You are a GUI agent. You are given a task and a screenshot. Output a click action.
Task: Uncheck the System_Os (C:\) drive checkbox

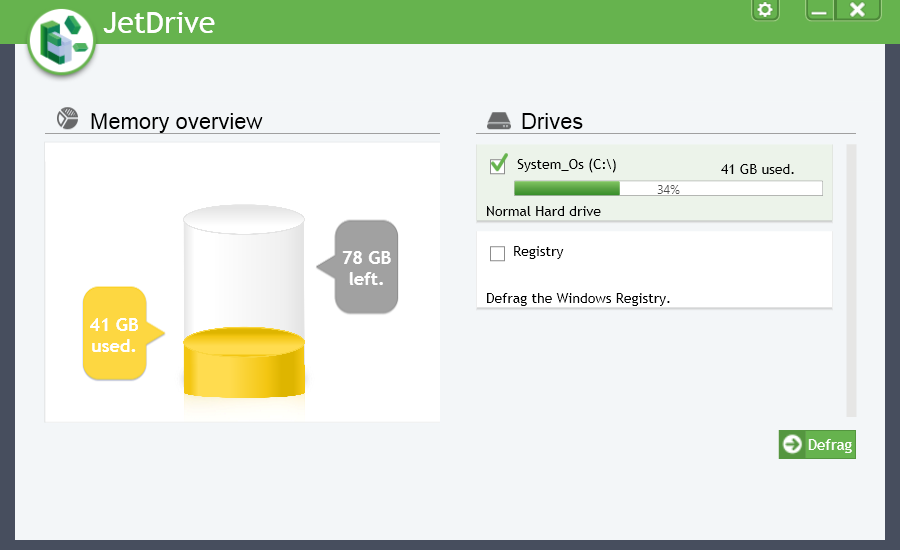pos(498,165)
